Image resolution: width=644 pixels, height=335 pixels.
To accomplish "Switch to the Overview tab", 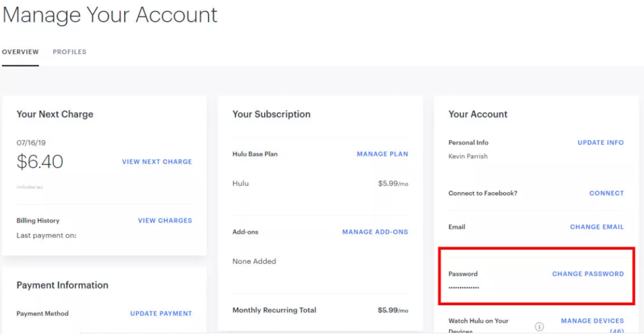I will click(x=21, y=52).
